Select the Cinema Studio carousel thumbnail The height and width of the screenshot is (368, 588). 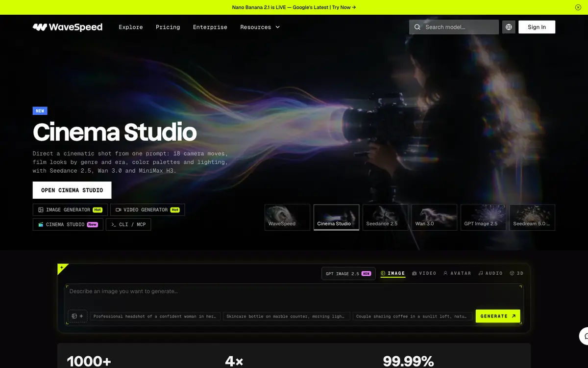click(336, 217)
